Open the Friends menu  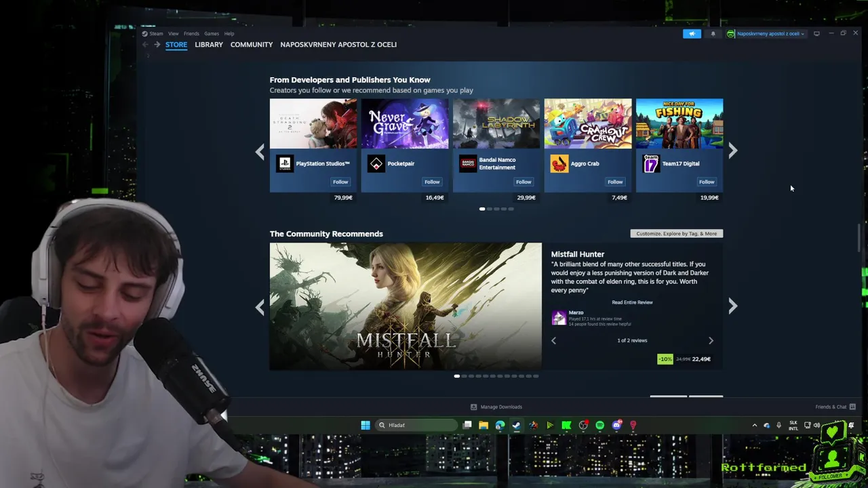coord(191,34)
